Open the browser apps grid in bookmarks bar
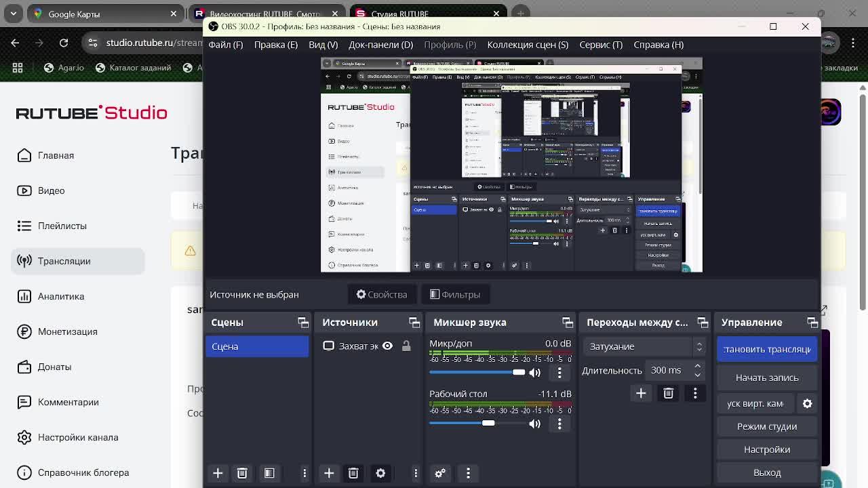868x488 pixels. 18,68
